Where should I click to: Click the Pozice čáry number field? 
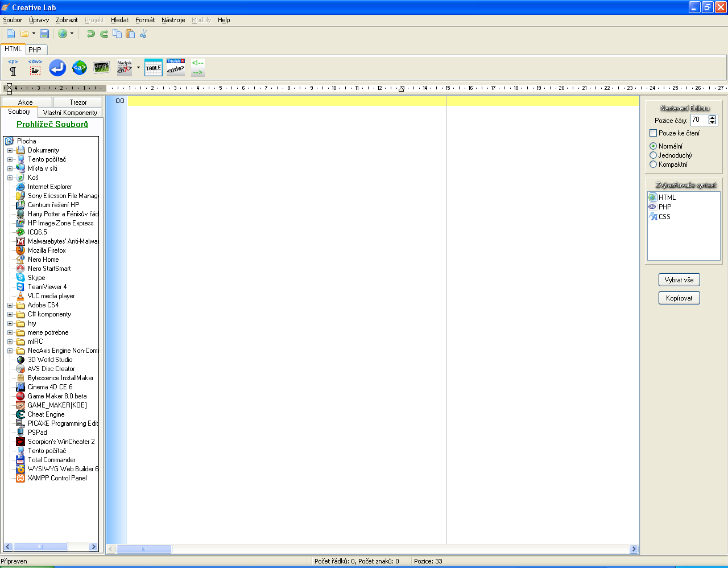[698, 120]
